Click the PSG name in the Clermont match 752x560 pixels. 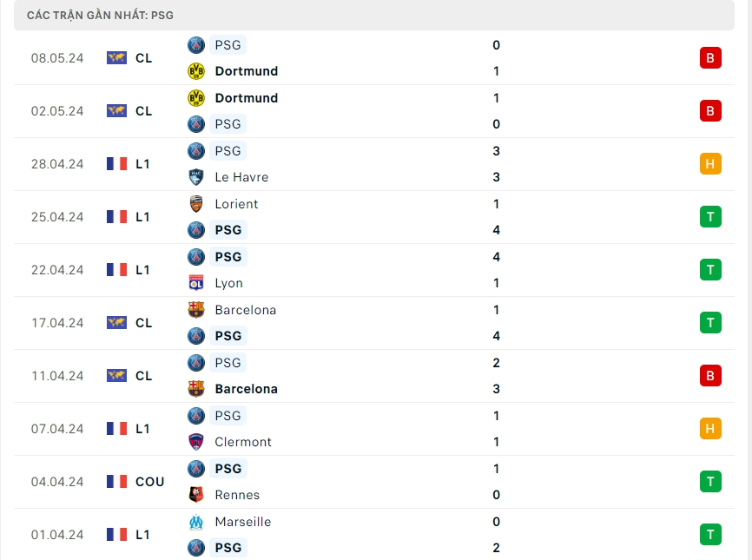pos(228,416)
